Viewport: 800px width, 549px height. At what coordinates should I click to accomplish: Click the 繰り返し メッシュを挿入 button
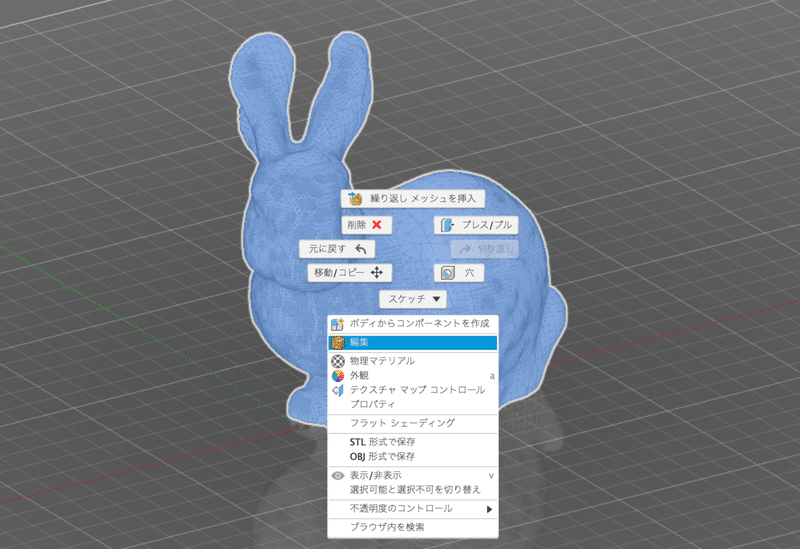tap(413, 198)
